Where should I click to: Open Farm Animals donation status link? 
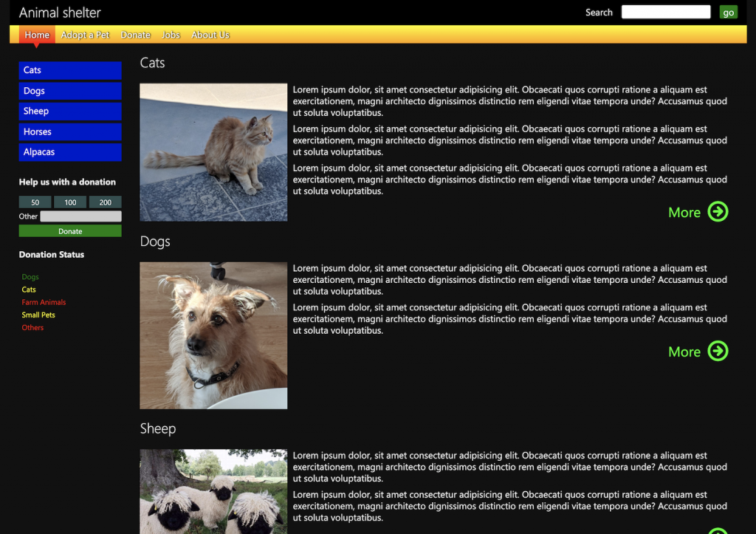pos(44,302)
